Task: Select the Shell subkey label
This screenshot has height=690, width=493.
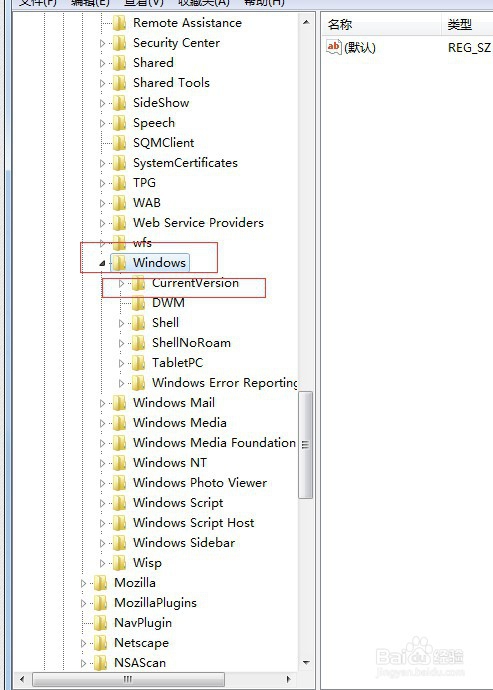Action: point(165,323)
